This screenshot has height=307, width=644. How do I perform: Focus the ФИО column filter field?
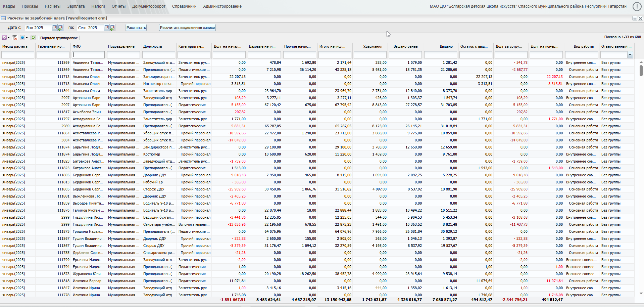(89, 55)
